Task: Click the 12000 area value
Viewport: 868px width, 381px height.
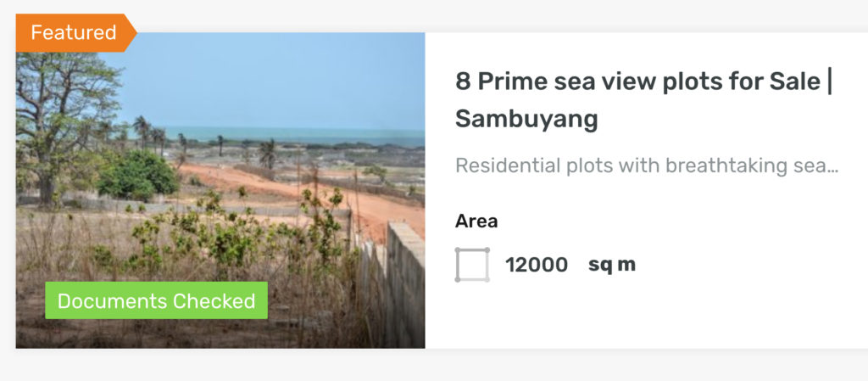Action: click(537, 265)
